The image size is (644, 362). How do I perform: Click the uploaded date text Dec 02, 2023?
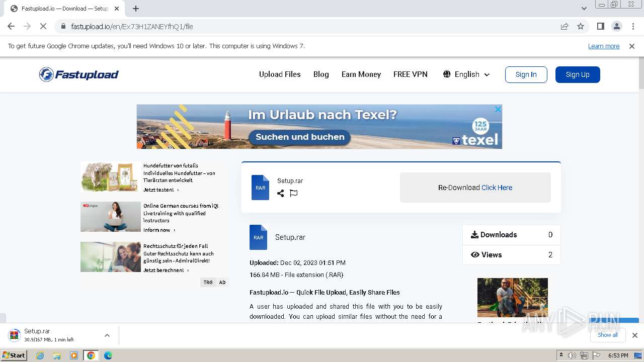(313, 262)
